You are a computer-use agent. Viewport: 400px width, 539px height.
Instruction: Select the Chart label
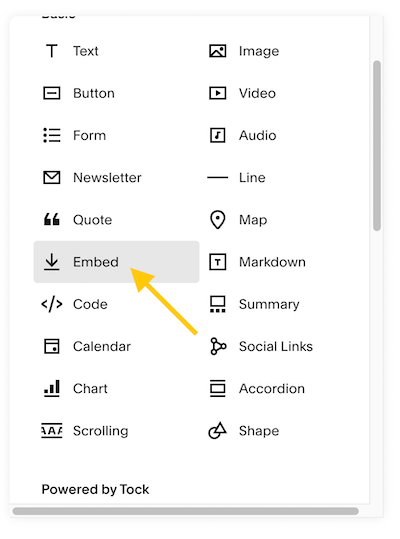[x=90, y=388]
